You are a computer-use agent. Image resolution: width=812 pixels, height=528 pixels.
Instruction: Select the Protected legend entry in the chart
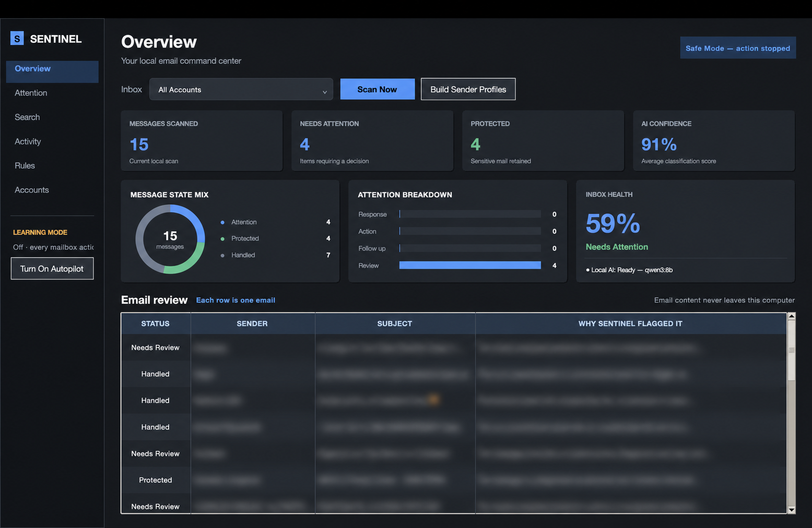(276, 238)
